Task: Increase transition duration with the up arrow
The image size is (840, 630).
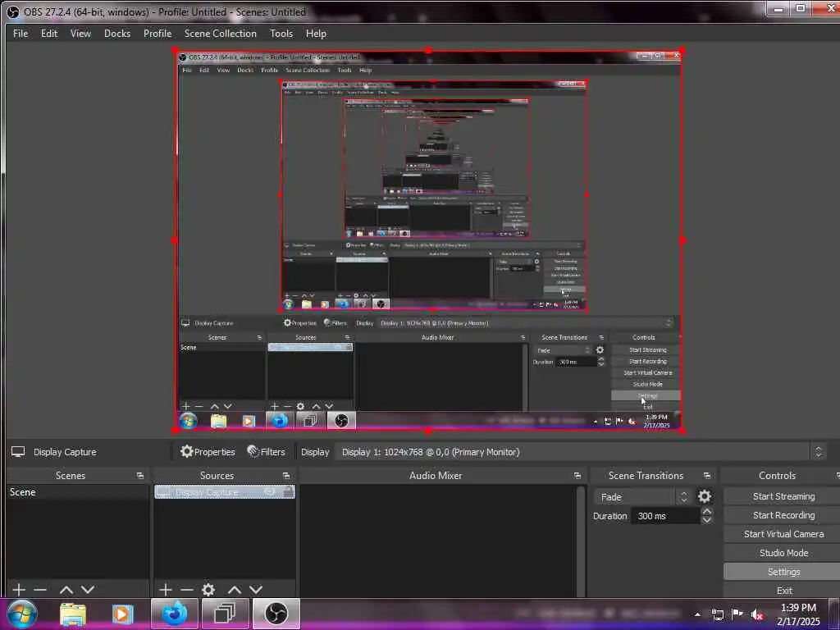Action: pos(706,512)
